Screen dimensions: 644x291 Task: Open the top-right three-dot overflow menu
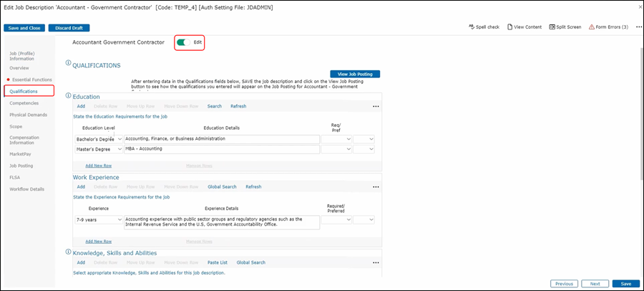tap(639, 27)
